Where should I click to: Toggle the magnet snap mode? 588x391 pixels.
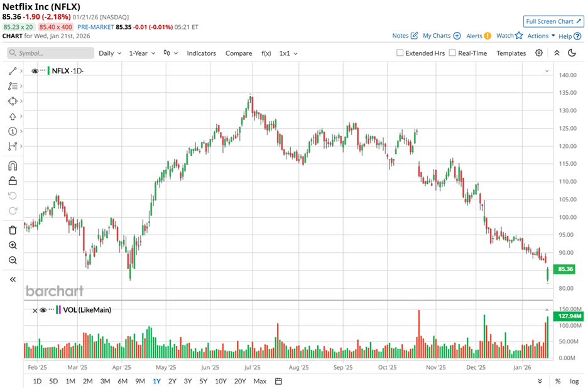[x=13, y=166]
